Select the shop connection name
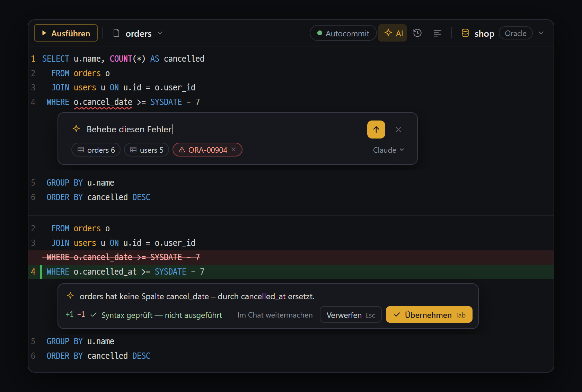The width and height of the screenshot is (582, 392). point(484,34)
